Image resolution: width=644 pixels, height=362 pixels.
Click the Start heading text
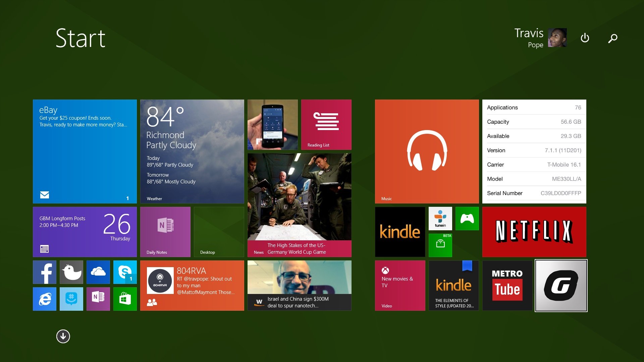point(80,39)
